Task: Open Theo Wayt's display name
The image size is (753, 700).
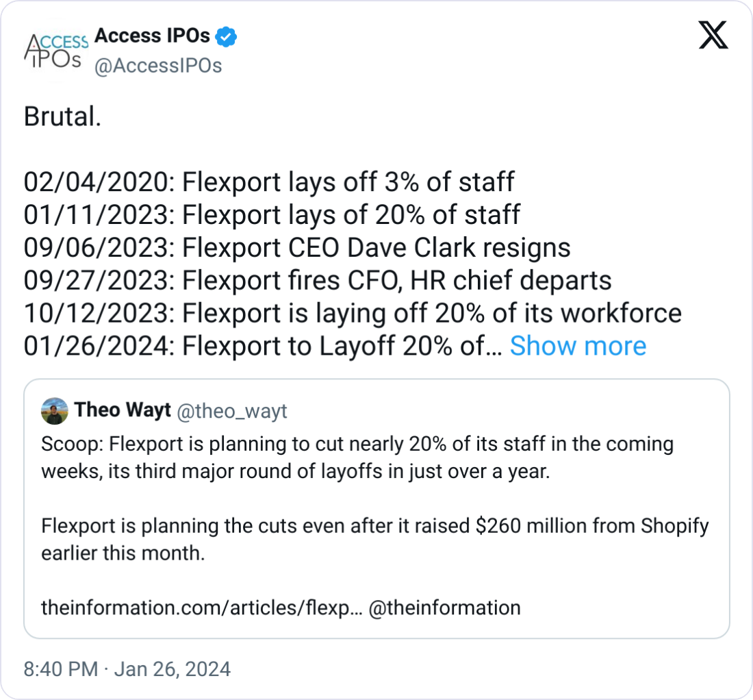Action: tap(123, 410)
